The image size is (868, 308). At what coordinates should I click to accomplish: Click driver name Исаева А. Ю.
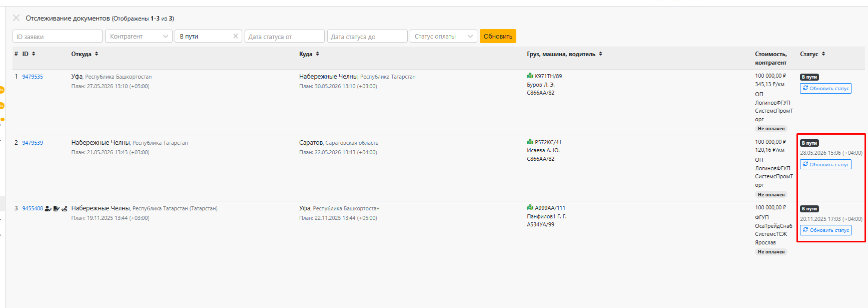pos(543,150)
